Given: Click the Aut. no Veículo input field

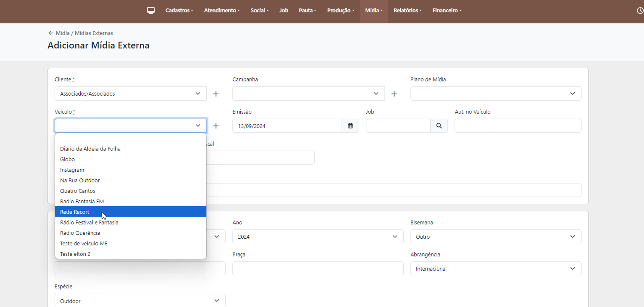Looking at the screenshot, I should tap(518, 126).
